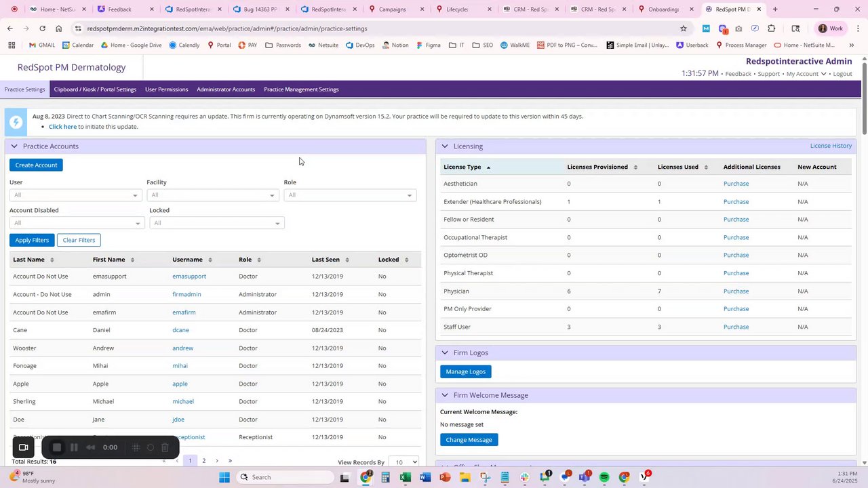Screen dimensions: 868x488
Task: Open the Calendly bookmark
Action: point(184,45)
